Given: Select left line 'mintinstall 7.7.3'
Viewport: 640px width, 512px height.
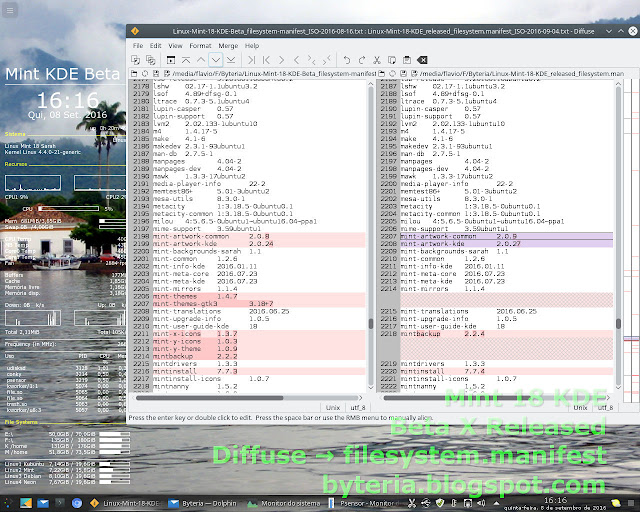Looking at the screenshot, I should (x=259, y=372).
